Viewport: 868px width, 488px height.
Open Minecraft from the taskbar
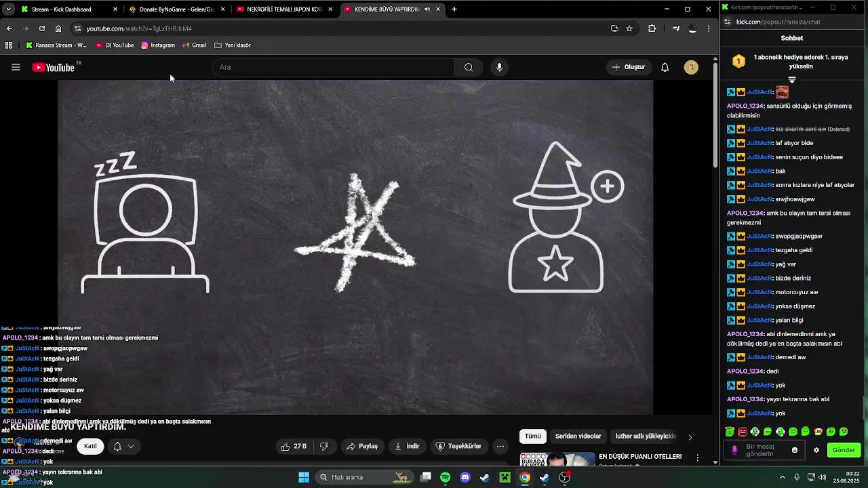tap(505, 477)
